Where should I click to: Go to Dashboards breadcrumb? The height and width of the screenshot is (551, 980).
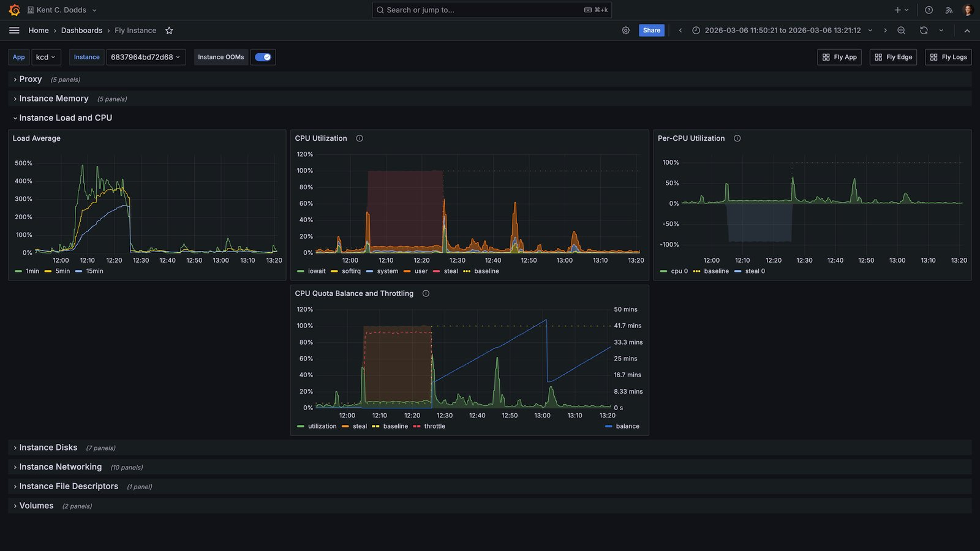[81, 30]
